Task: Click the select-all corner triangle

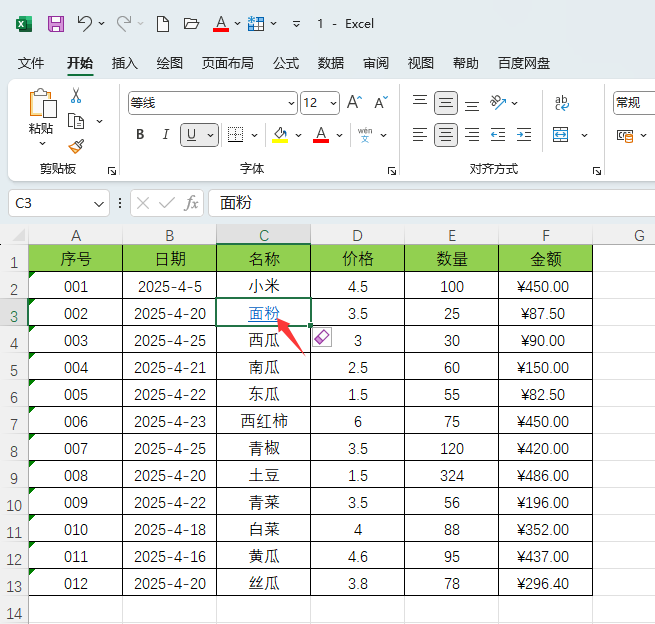Action: (18, 235)
